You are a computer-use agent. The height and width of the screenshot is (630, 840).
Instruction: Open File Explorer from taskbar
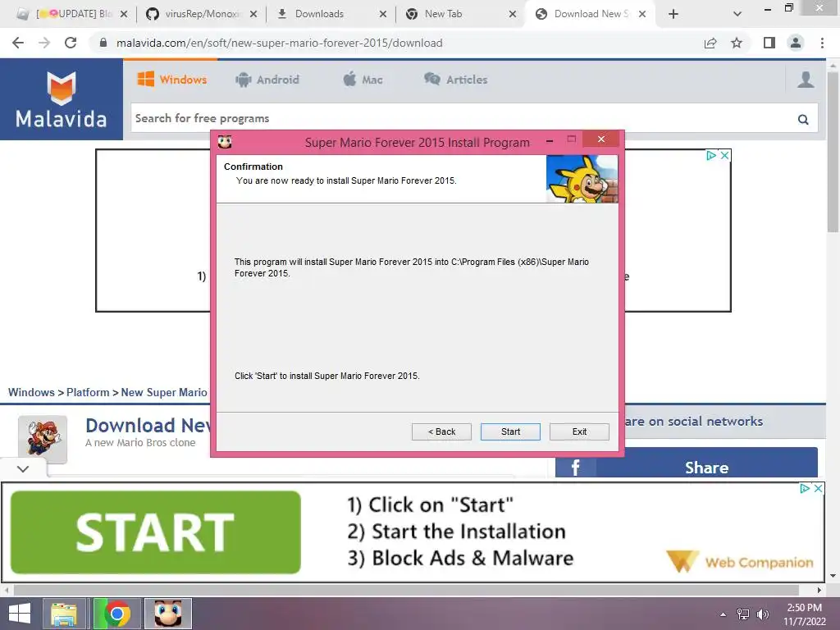tap(64, 614)
